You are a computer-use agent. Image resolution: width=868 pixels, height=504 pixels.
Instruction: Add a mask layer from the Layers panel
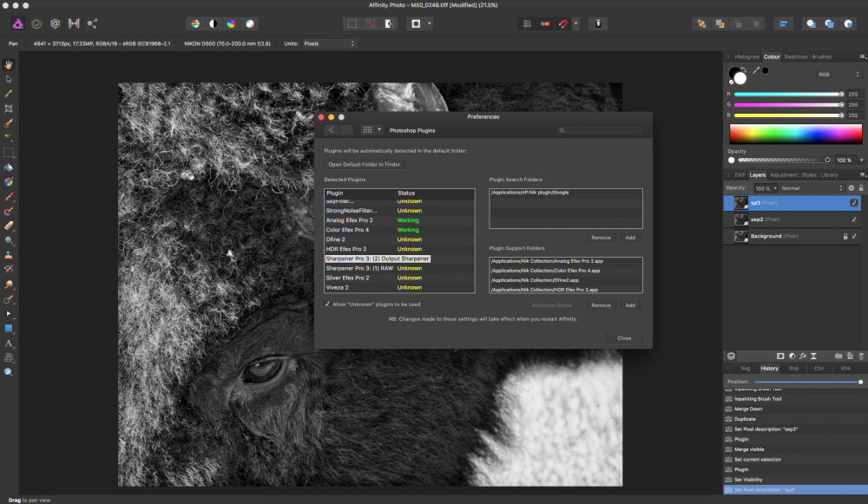(781, 356)
